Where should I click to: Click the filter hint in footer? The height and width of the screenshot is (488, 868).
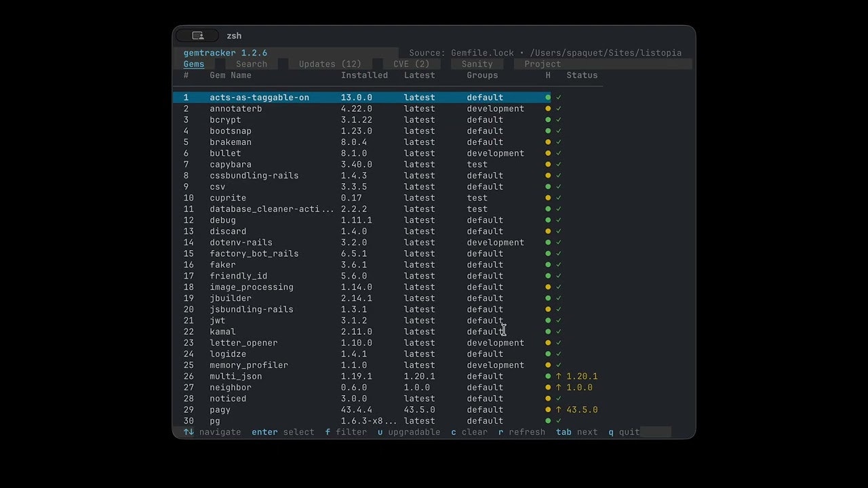[346, 432]
